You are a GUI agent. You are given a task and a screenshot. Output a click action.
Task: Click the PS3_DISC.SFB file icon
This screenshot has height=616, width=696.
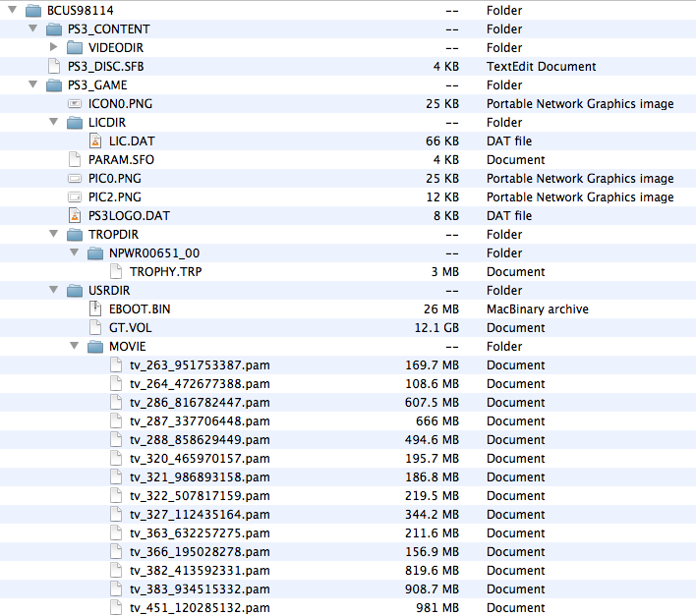pyautogui.click(x=54, y=67)
